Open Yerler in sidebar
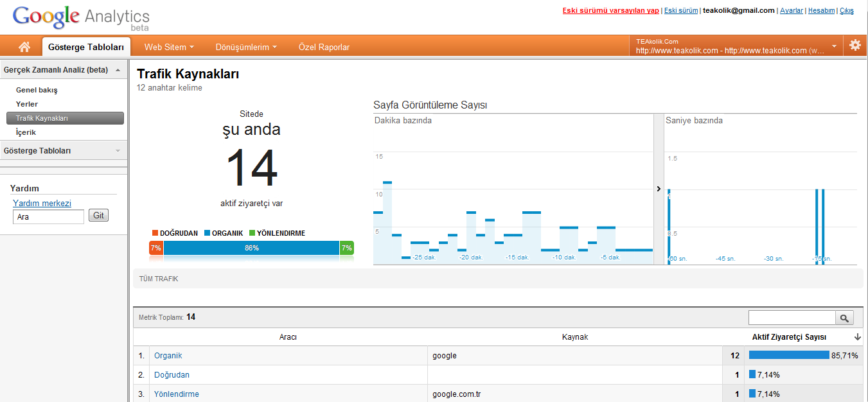The image size is (868, 402). [27, 104]
